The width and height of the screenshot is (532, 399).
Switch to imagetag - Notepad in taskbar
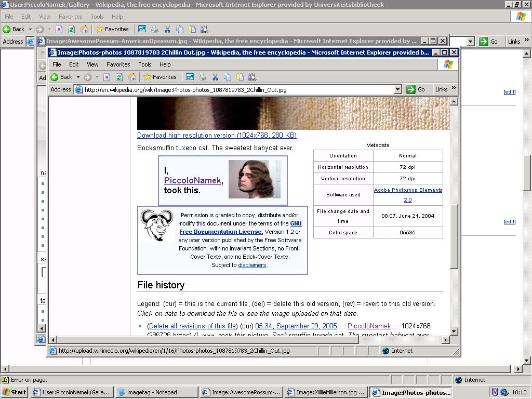(x=156, y=392)
